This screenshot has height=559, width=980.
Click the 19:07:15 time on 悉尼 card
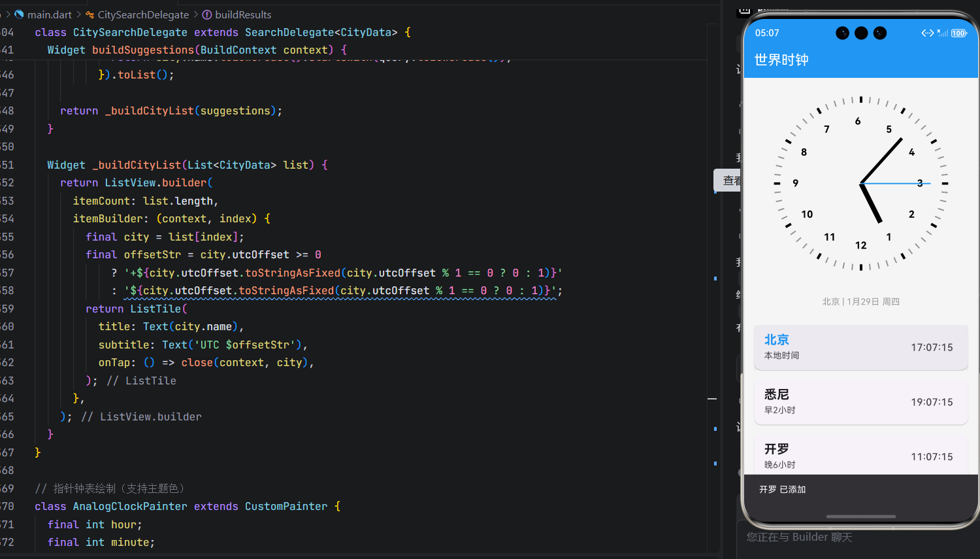(x=932, y=402)
